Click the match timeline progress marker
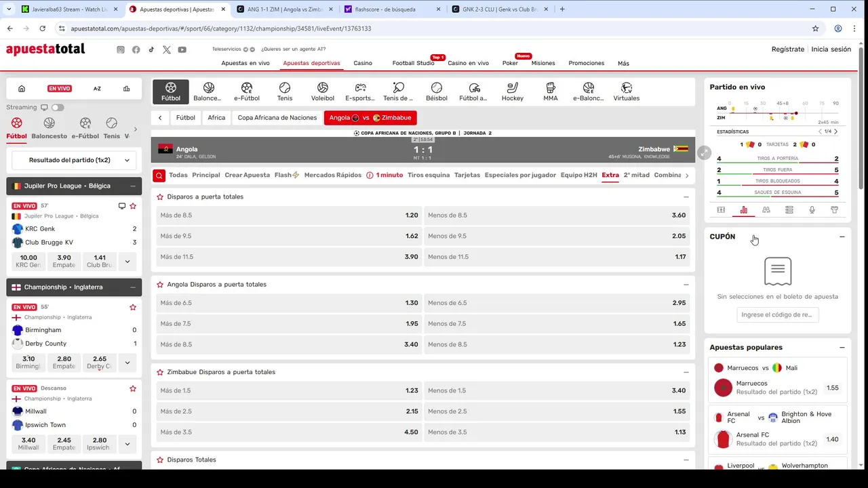This screenshot has height=488, width=868. pyautogui.click(x=795, y=113)
